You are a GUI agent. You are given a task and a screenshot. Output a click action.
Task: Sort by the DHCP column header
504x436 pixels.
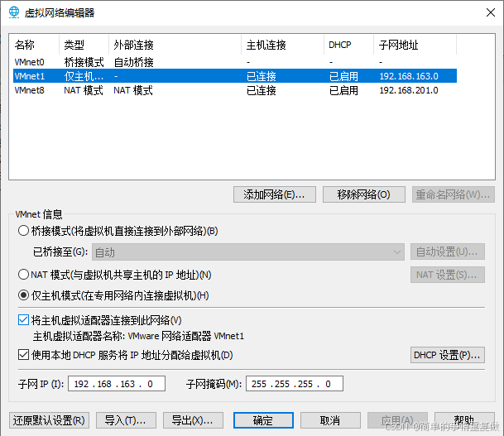click(x=348, y=45)
